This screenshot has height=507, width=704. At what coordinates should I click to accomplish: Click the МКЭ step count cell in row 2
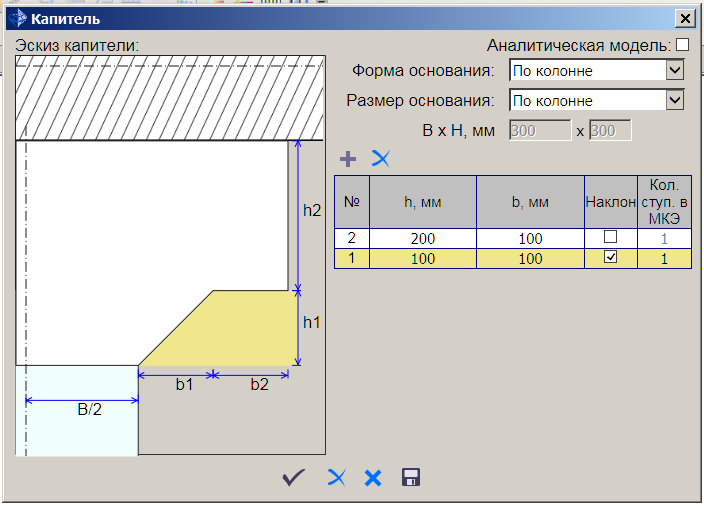pos(664,238)
